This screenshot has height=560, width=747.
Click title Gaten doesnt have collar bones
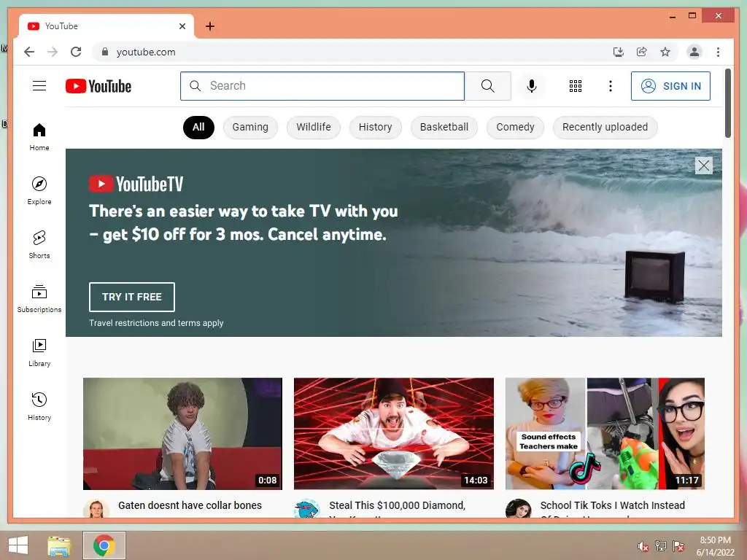(190, 505)
